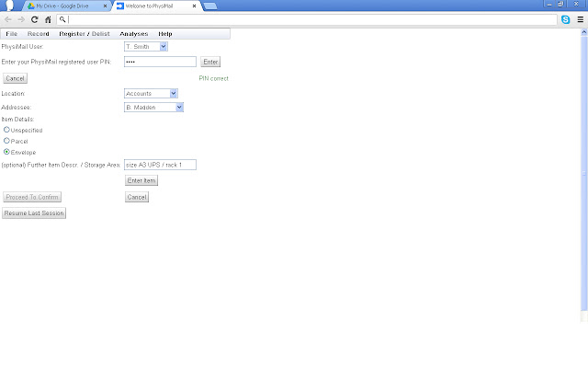Viewport: 588px width, 368px height.
Task: Click the user profile icon in title bar
Action: click(x=9, y=6)
